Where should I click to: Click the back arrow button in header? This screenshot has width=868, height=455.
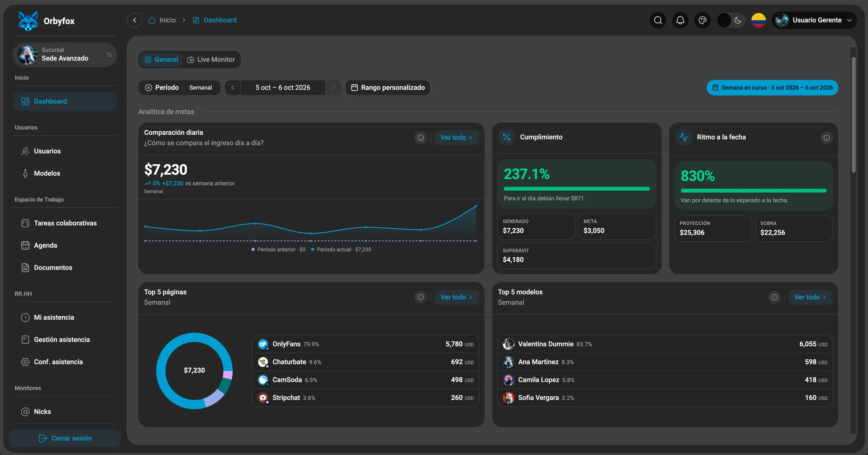135,20
